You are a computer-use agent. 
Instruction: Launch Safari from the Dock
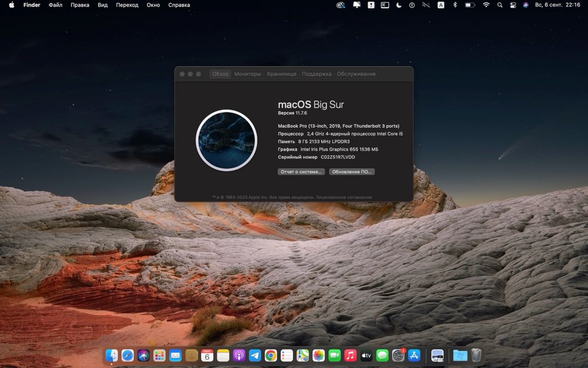click(x=128, y=355)
